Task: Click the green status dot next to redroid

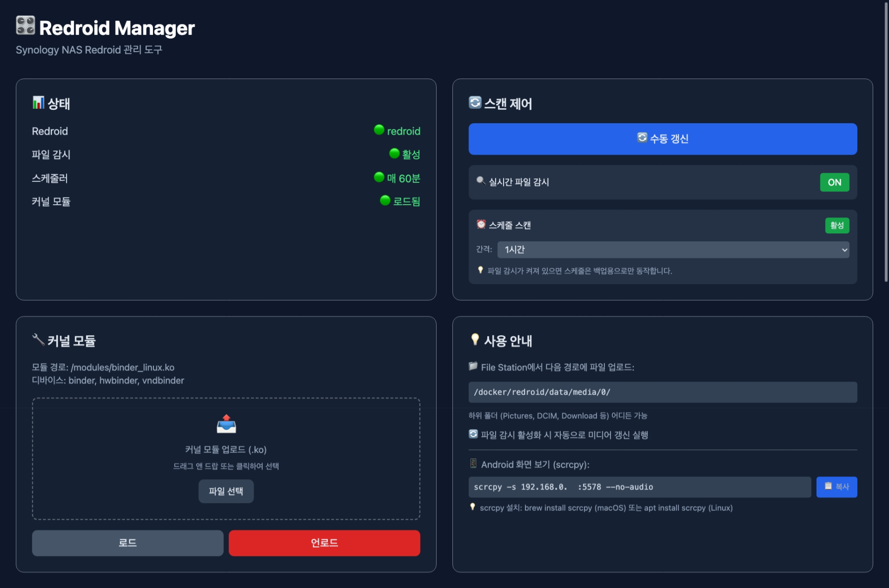Action: (x=379, y=130)
